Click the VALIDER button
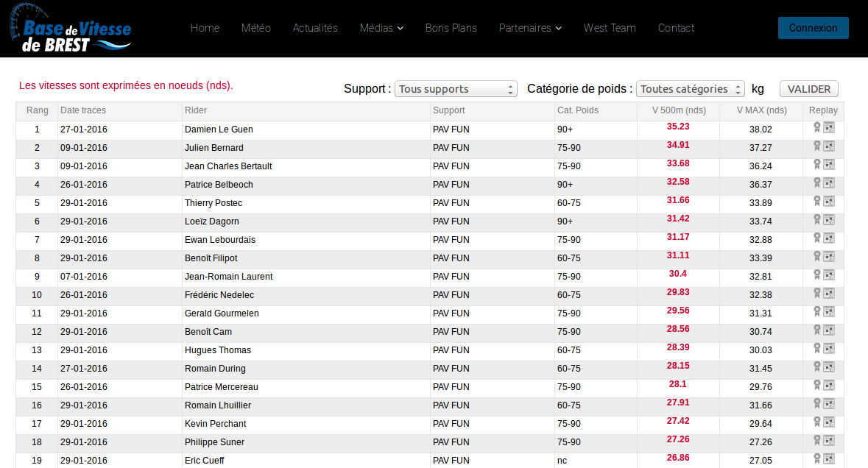This screenshot has height=468, width=868. pyautogui.click(x=808, y=89)
